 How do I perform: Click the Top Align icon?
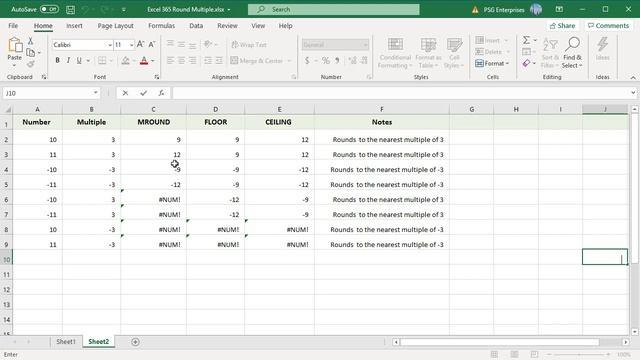(170, 44)
